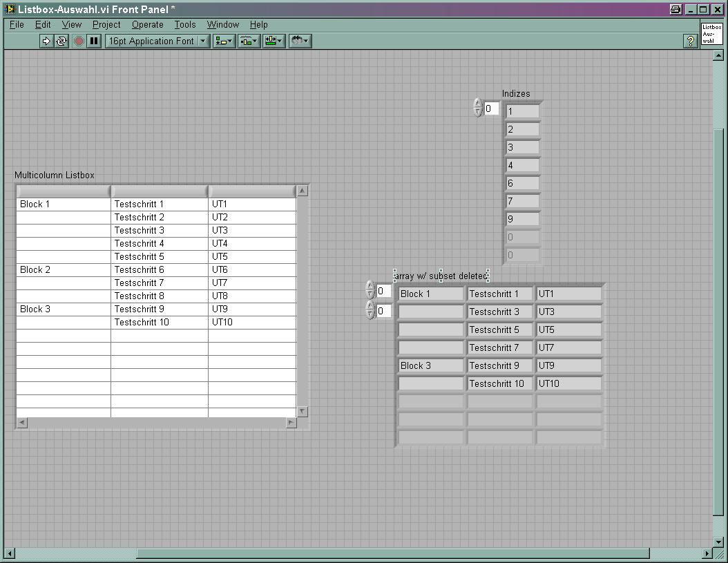Open the Distribute Objects tool
Viewport: 728px width, 563px height.
coord(249,41)
